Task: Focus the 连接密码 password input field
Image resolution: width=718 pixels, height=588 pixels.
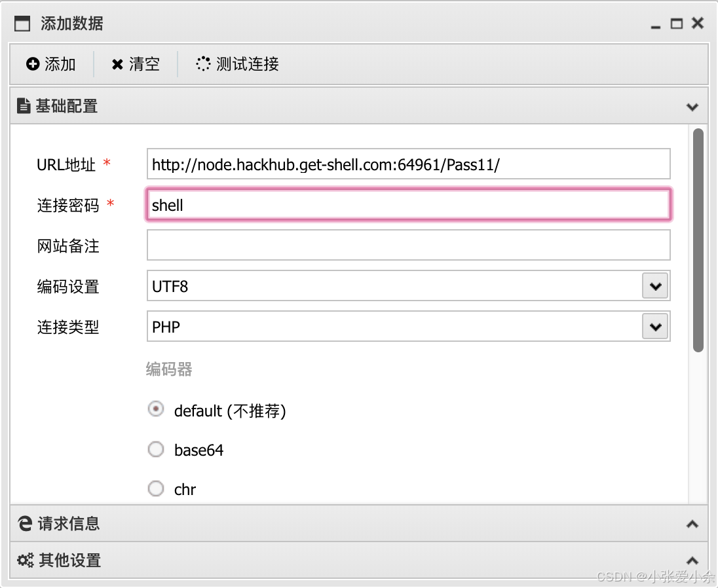Action: pyautogui.click(x=408, y=204)
